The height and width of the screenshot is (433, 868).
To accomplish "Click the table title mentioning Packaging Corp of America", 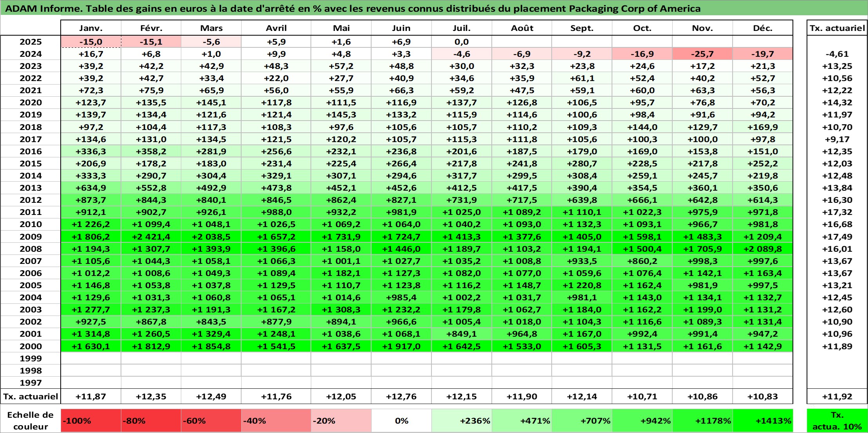I will 352,8.
